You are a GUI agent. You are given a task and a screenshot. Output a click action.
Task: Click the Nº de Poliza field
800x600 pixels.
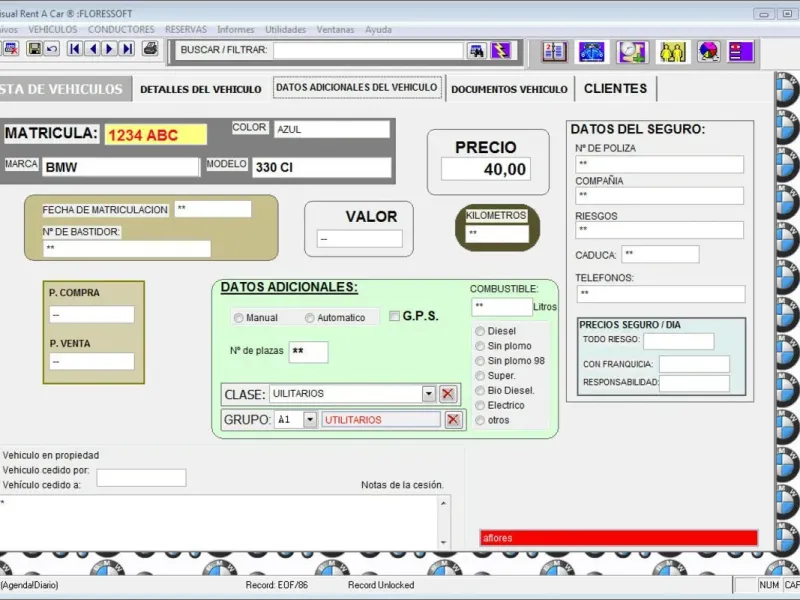(x=659, y=164)
